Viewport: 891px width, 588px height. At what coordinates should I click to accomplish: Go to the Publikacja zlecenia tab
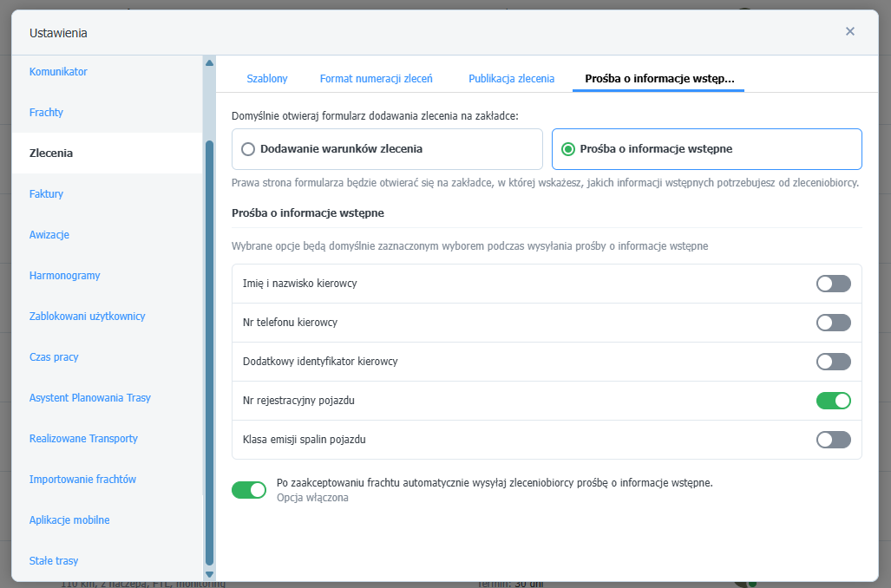point(511,78)
